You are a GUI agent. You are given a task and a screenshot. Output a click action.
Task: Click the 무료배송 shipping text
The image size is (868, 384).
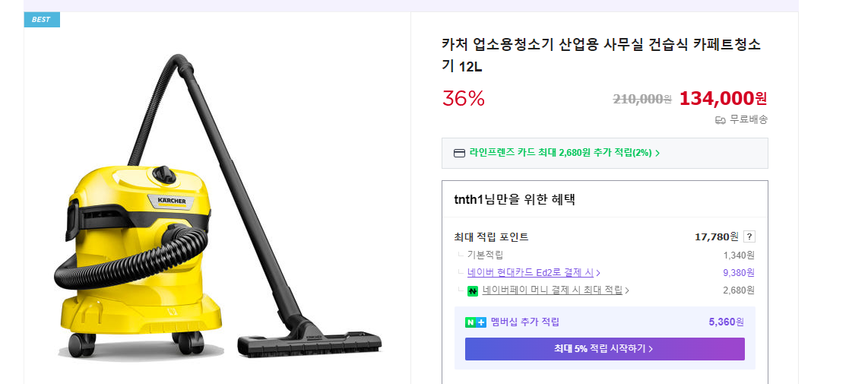[x=748, y=119]
